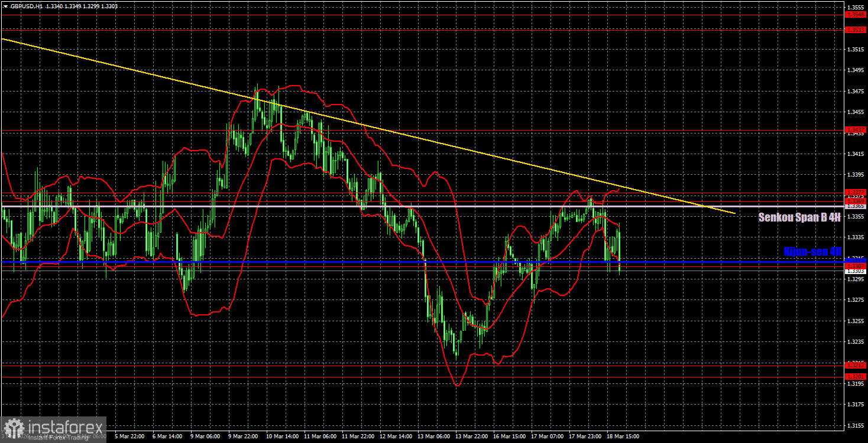Click the 1.3495 price axis label
Image resolution: width=868 pixels, height=443 pixels.
[856, 70]
